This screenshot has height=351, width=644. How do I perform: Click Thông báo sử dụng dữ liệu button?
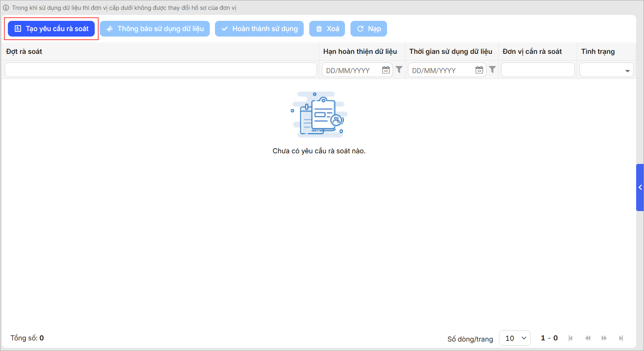click(154, 29)
